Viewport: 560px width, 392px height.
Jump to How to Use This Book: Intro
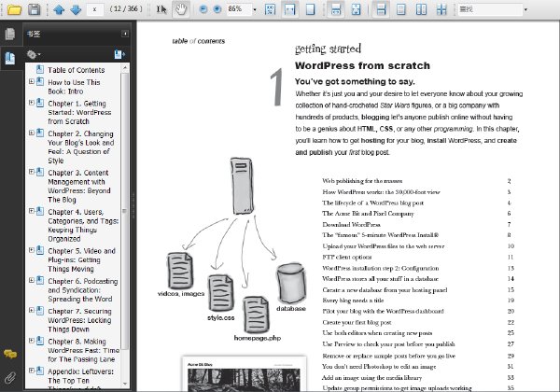click(74, 87)
